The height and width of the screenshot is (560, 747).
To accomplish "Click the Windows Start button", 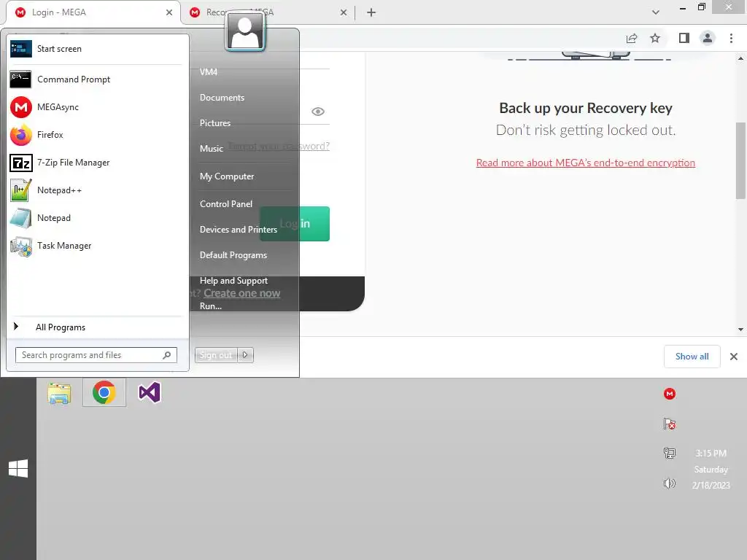I will point(18,469).
